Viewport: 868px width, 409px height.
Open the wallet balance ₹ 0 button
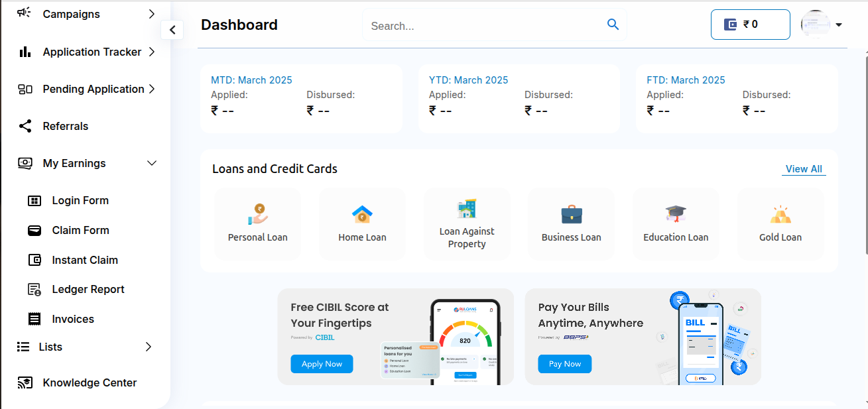(750, 25)
